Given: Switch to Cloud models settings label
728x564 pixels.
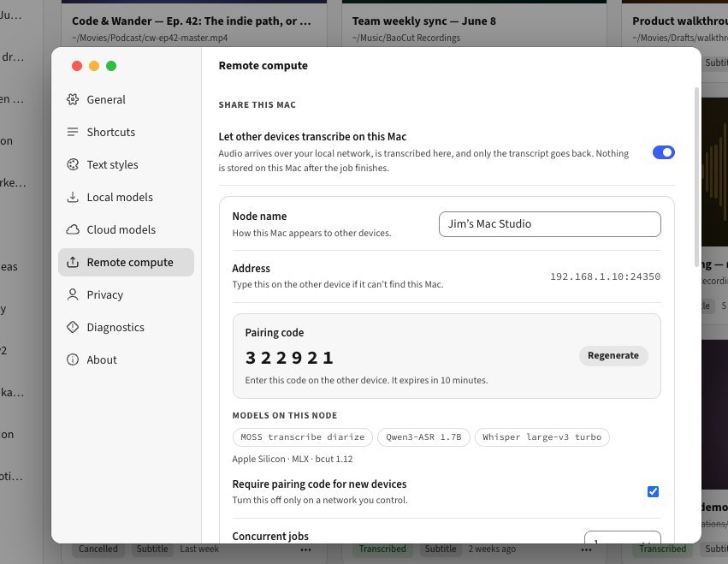Looking at the screenshot, I should point(121,229).
